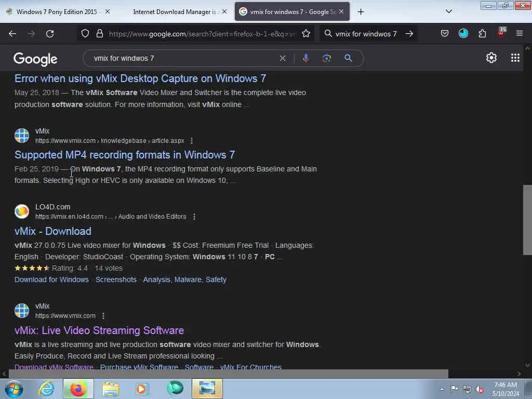This screenshot has width=532, height=399.
Task: Click the horizontal scrollbar at page bottom
Action: pyautogui.click(x=228, y=374)
